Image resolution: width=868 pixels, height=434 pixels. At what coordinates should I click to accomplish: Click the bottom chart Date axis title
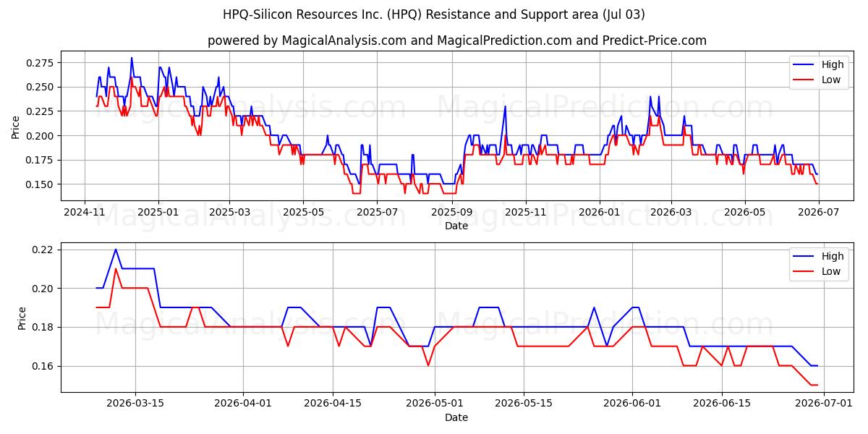coord(456,417)
